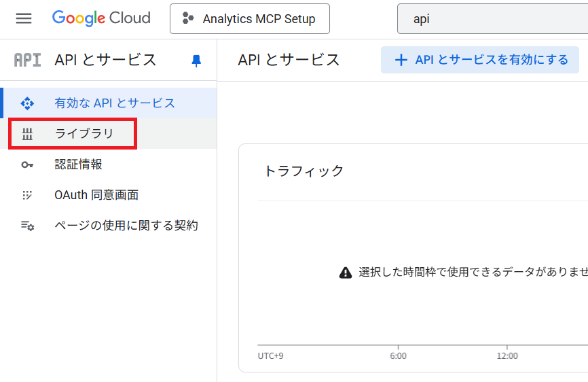Open the hamburger navigation menu
588x382 pixels.
(24, 18)
